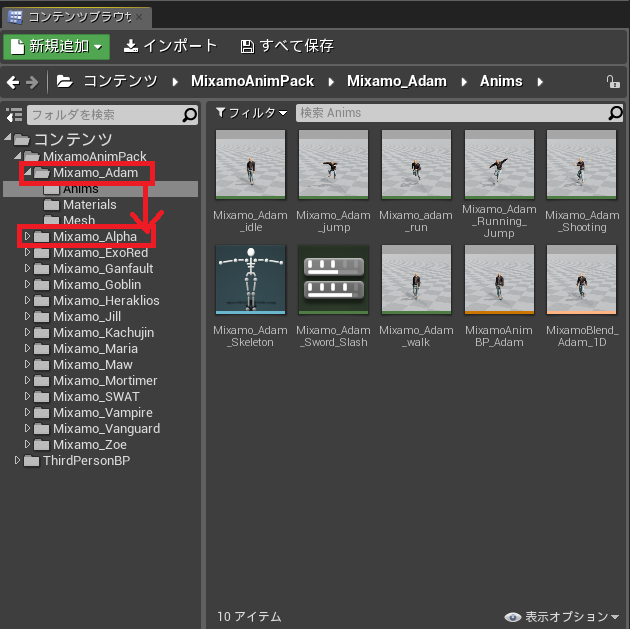Select the Mixamo_Vanguard folder

coord(97,429)
